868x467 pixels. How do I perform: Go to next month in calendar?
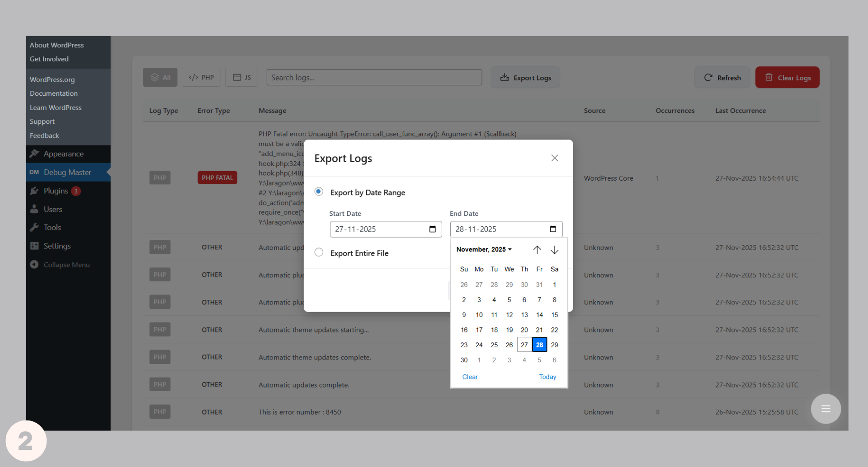[x=555, y=250]
